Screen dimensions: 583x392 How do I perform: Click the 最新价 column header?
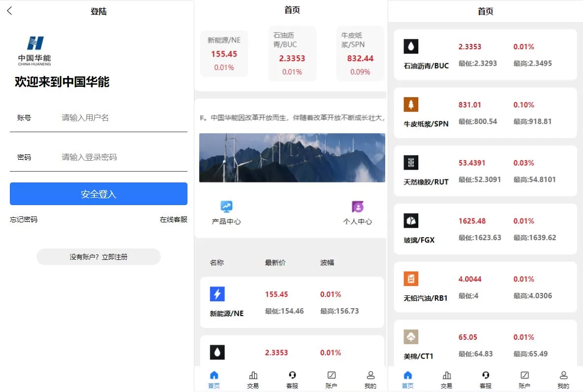pos(275,262)
